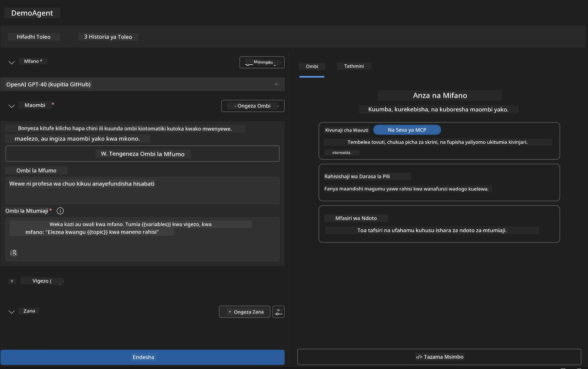This screenshot has width=588, height=369.
Task: Collapse the Maombi section chevron
Action: tap(12, 106)
